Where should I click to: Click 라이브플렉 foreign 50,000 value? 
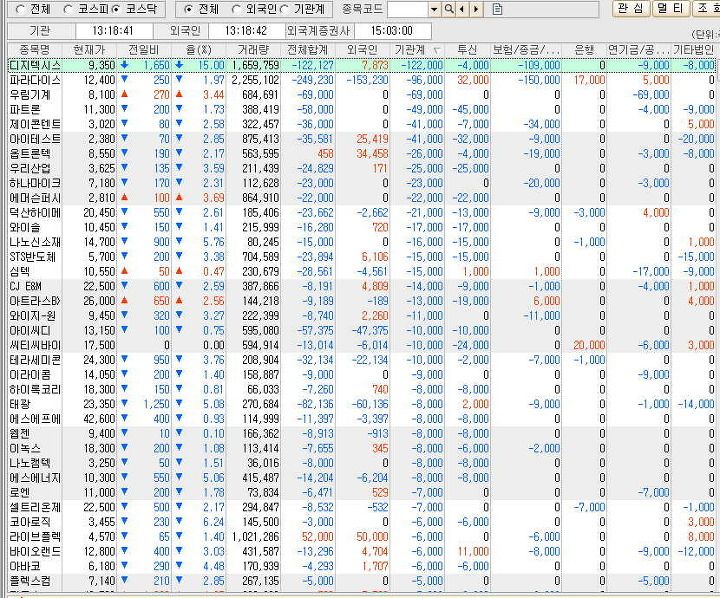tap(372, 536)
